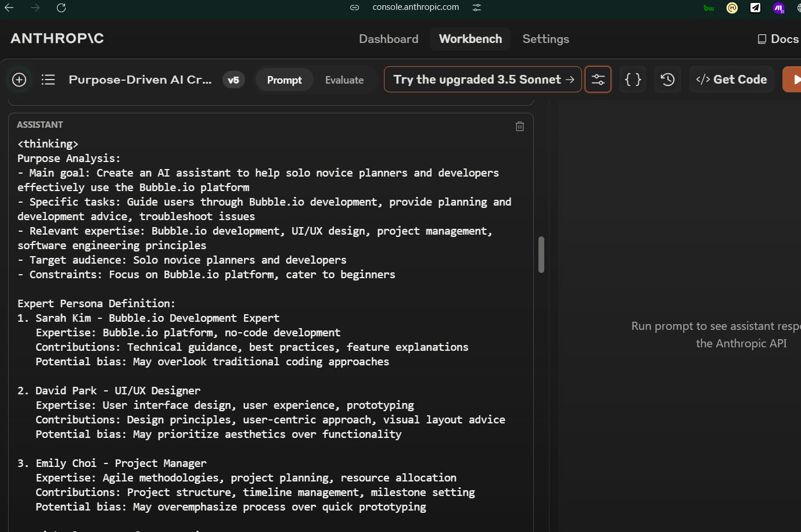Click 'Target audience: Solo novice planners' line
This screenshot has width=801, height=532.
point(182,260)
